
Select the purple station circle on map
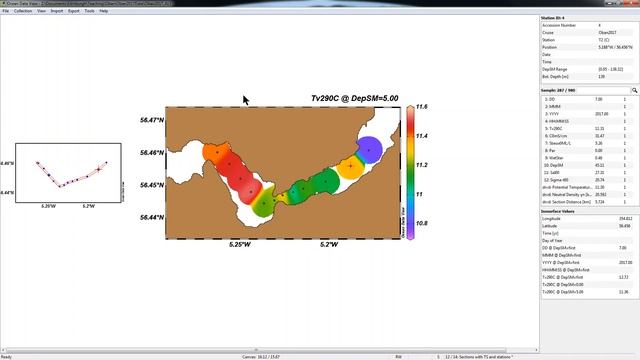click(369, 150)
